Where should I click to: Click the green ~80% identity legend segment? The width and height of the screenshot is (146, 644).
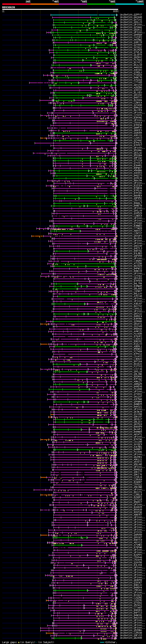point(101,4)
